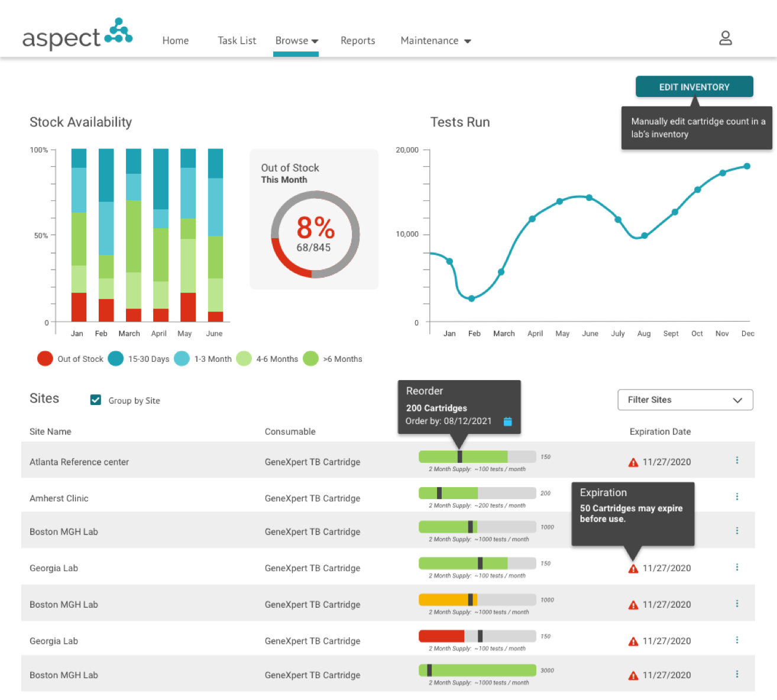Click the Consumable column header

pyautogui.click(x=290, y=432)
